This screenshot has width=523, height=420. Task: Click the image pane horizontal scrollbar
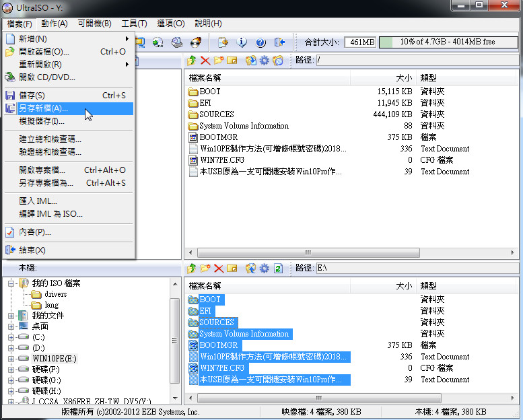tap(308, 252)
